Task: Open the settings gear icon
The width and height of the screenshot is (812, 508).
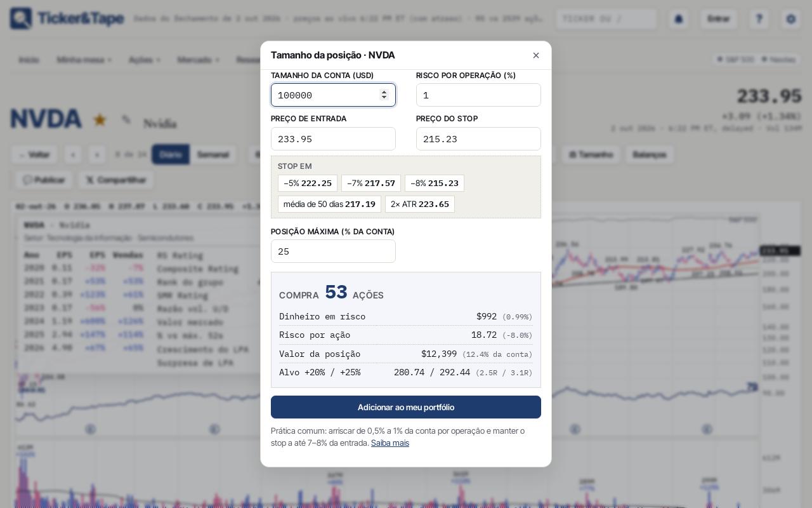Action: tap(790, 19)
